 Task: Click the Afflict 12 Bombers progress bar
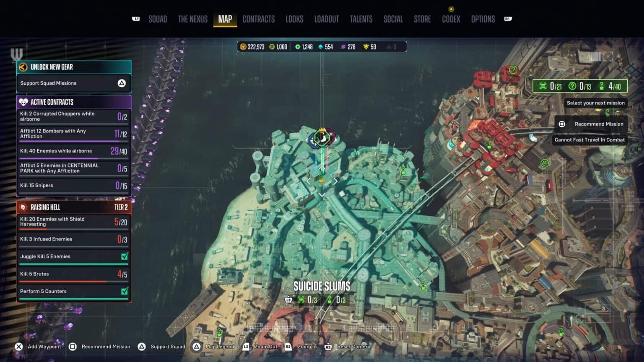pyautogui.click(x=73, y=141)
